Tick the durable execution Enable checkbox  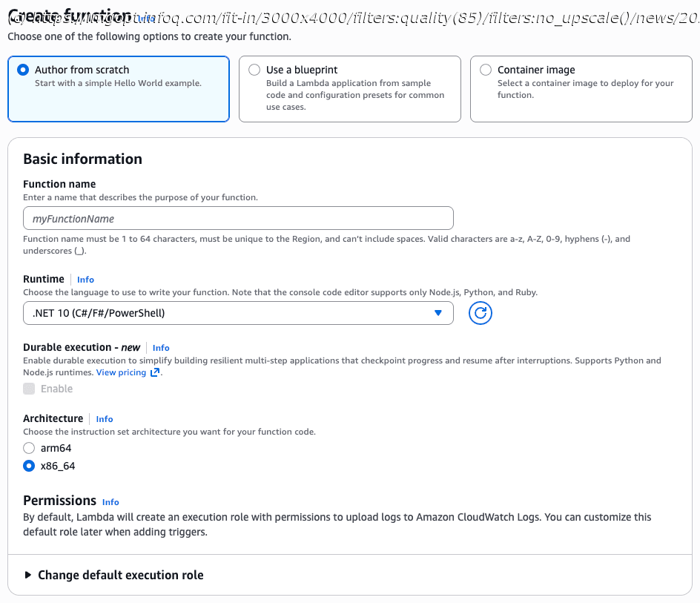coord(29,389)
